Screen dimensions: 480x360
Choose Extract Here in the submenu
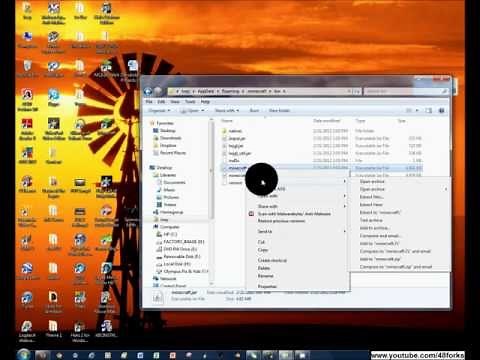(371, 205)
